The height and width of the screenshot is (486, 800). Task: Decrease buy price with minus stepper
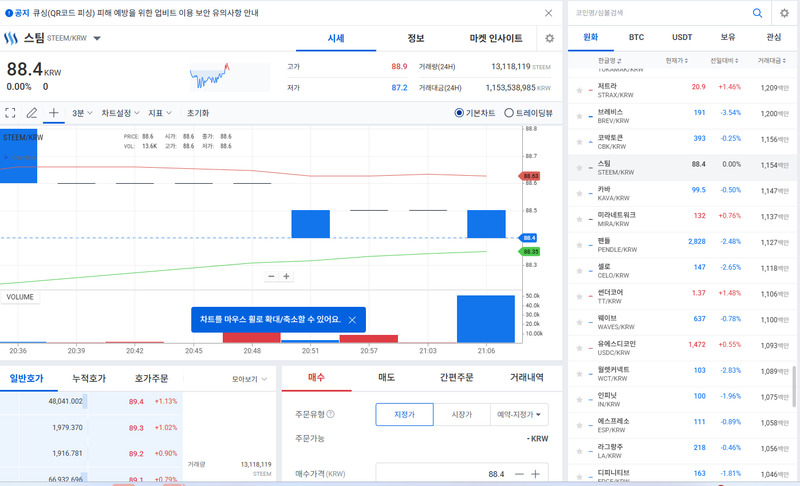(519, 474)
